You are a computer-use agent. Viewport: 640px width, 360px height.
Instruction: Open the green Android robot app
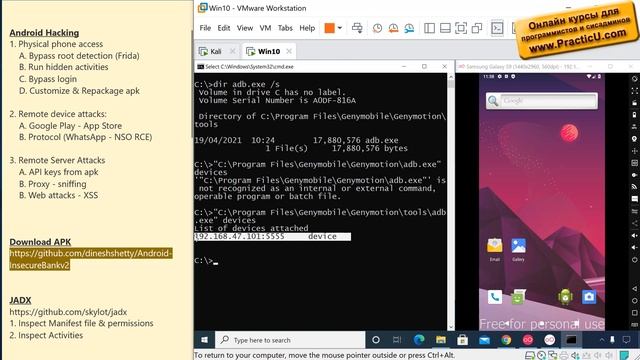[565, 297]
